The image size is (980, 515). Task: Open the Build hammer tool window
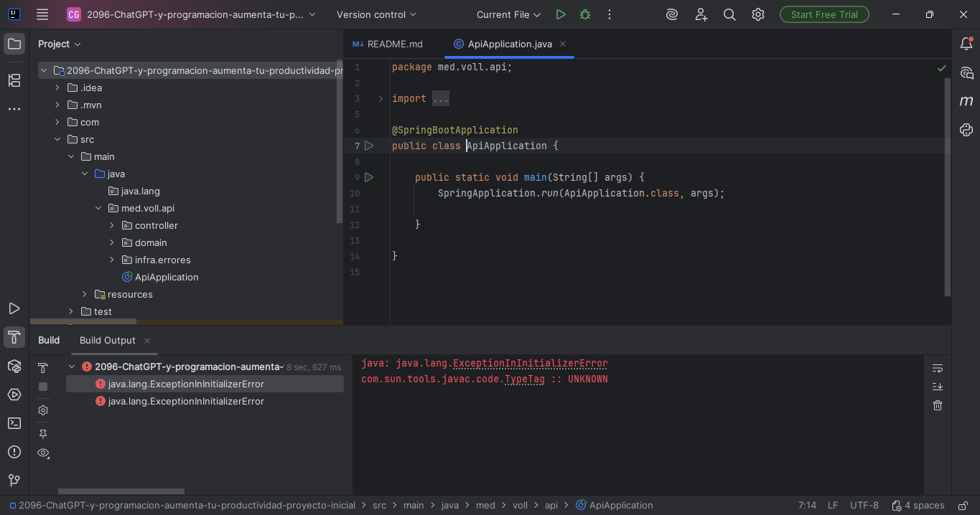pos(14,337)
